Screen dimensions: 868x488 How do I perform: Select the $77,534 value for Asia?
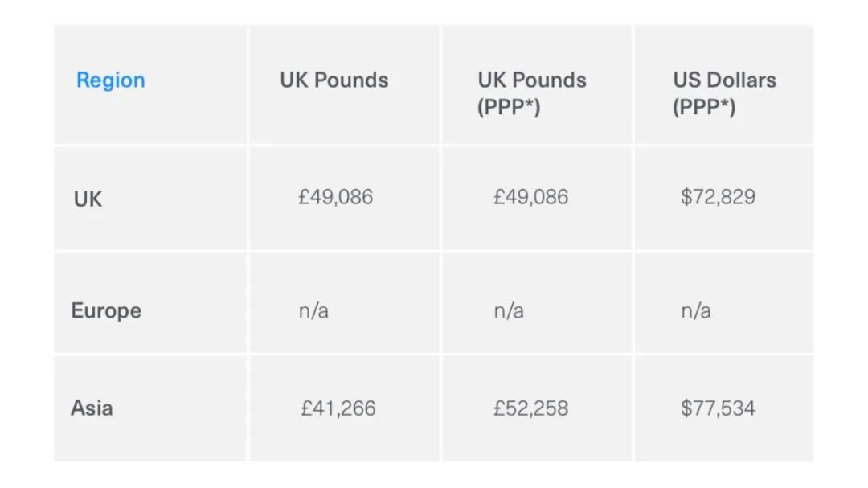click(718, 408)
